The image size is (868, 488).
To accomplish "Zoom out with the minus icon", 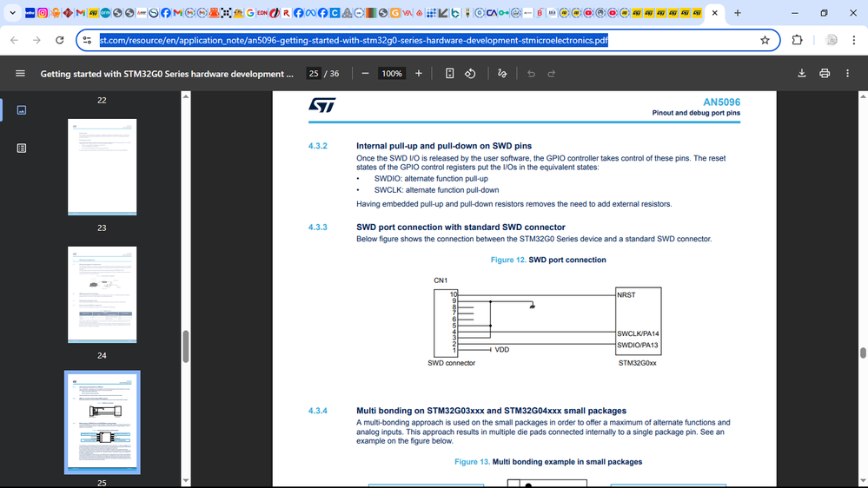I will (x=365, y=74).
